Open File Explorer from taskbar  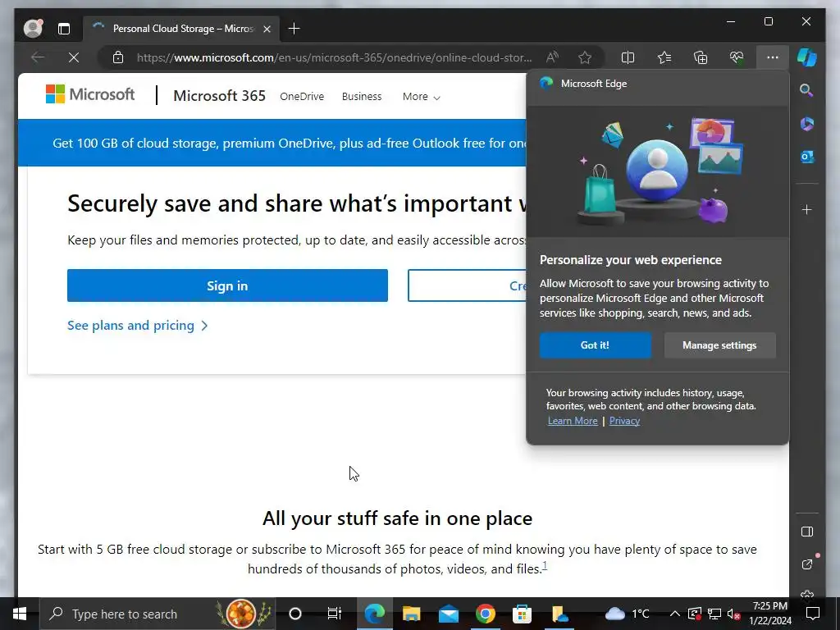click(x=412, y=614)
